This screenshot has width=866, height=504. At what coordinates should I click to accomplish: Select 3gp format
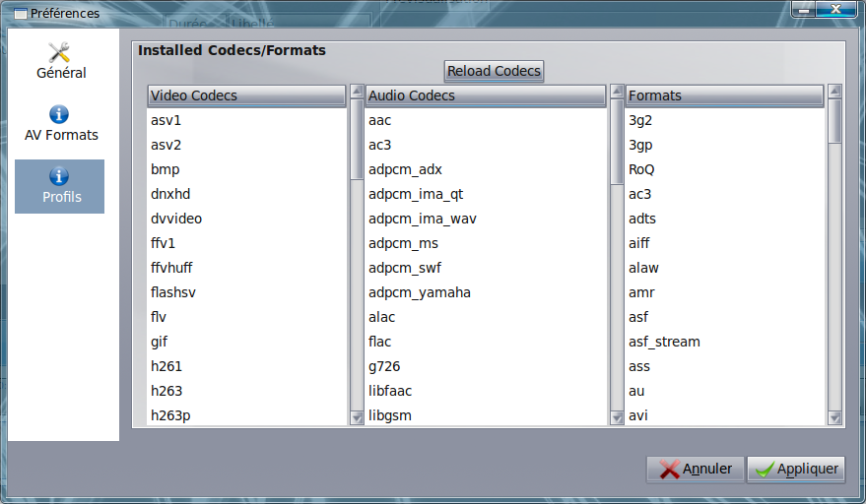pyautogui.click(x=724, y=145)
